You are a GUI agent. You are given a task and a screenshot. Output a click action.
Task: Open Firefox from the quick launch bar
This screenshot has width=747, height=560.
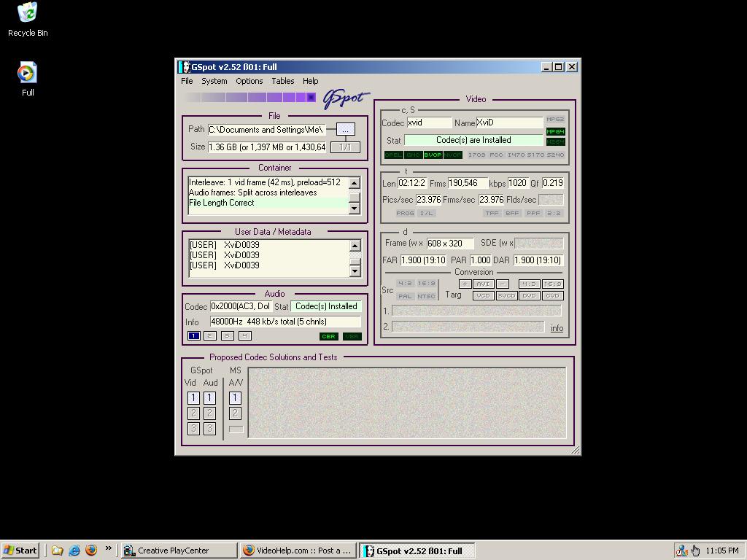tap(91, 551)
